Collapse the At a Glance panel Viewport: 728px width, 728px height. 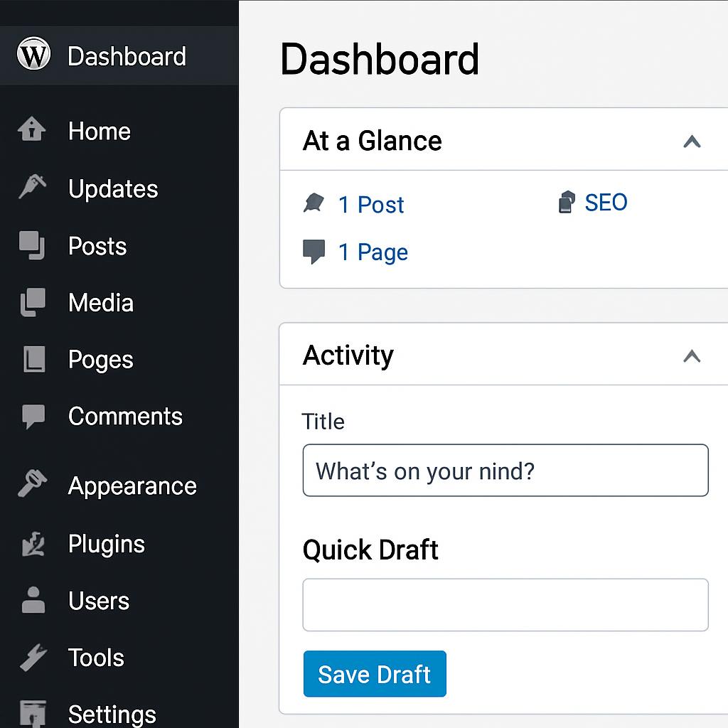[692, 141]
